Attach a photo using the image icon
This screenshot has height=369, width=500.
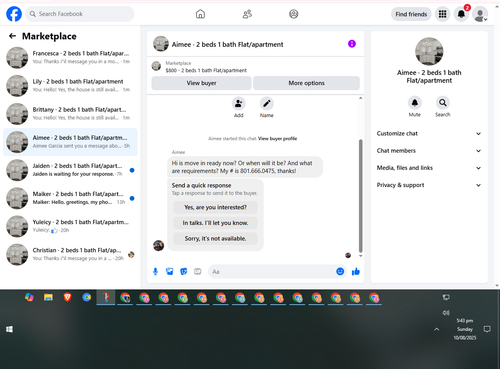[x=170, y=272]
